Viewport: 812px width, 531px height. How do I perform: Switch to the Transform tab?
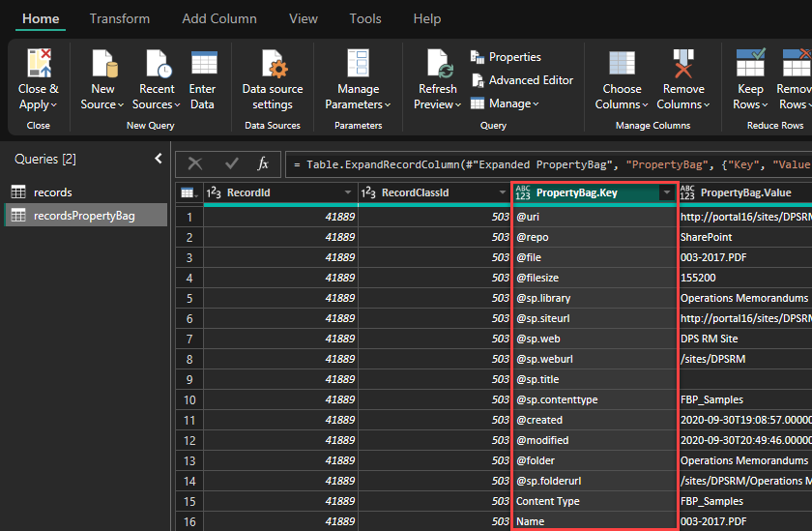[x=120, y=18]
